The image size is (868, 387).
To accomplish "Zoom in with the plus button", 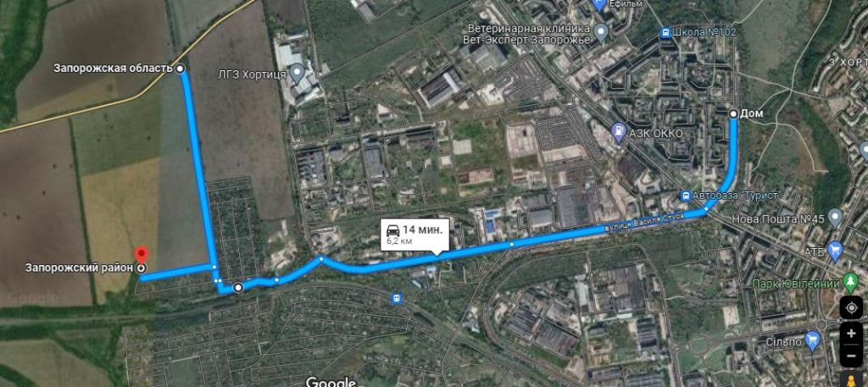I will 851,334.
